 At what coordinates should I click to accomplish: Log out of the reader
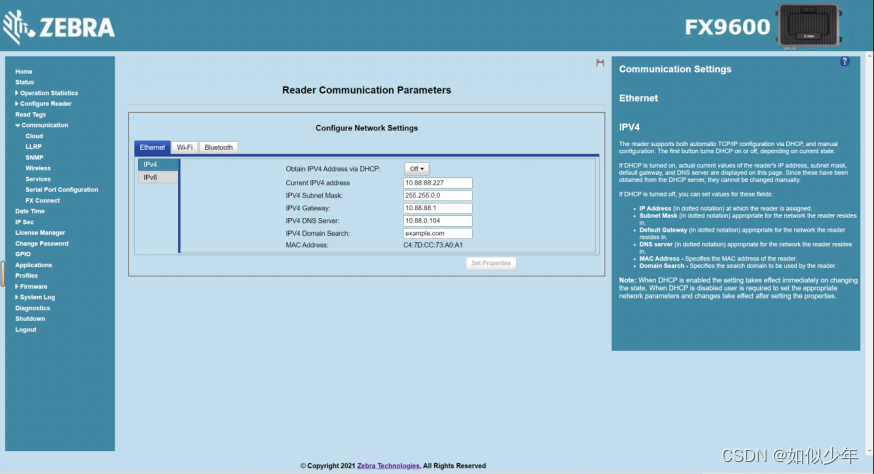[26, 330]
